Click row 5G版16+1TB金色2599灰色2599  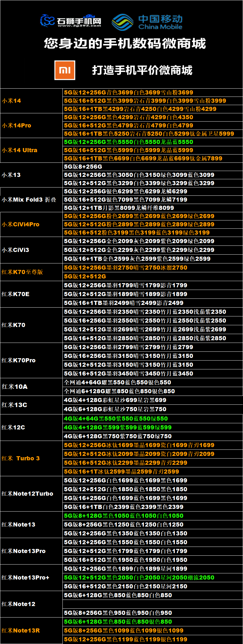click(x=153, y=259)
